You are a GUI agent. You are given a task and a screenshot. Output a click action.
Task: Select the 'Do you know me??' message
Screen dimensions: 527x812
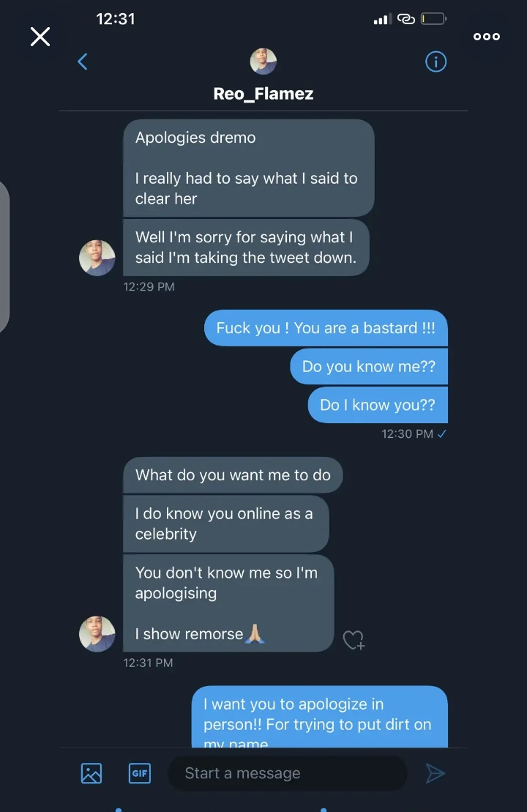(x=369, y=367)
